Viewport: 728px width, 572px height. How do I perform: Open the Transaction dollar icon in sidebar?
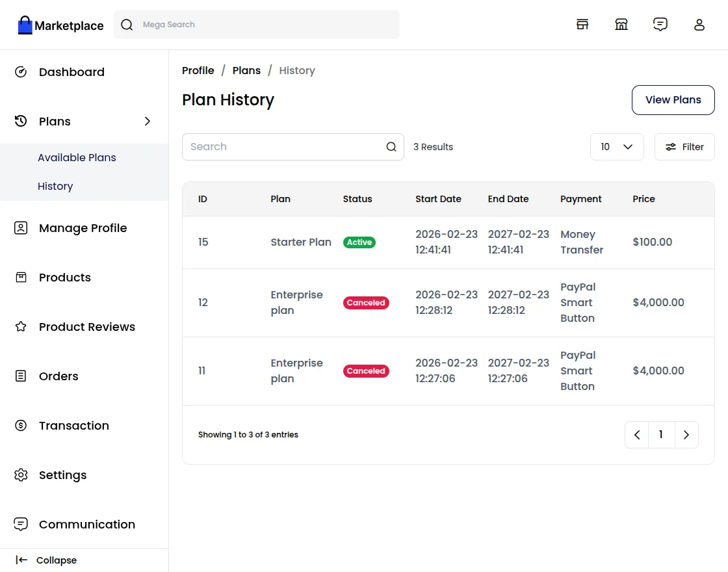(x=21, y=426)
